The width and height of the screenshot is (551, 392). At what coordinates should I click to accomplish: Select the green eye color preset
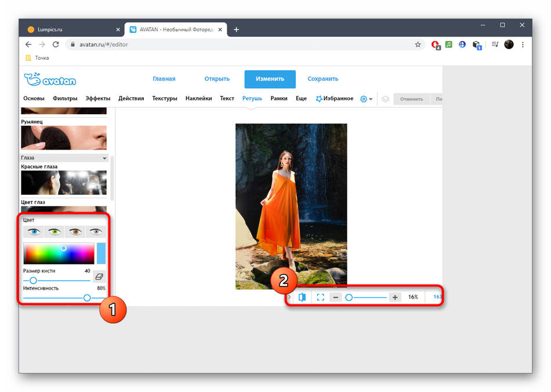click(x=55, y=232)
